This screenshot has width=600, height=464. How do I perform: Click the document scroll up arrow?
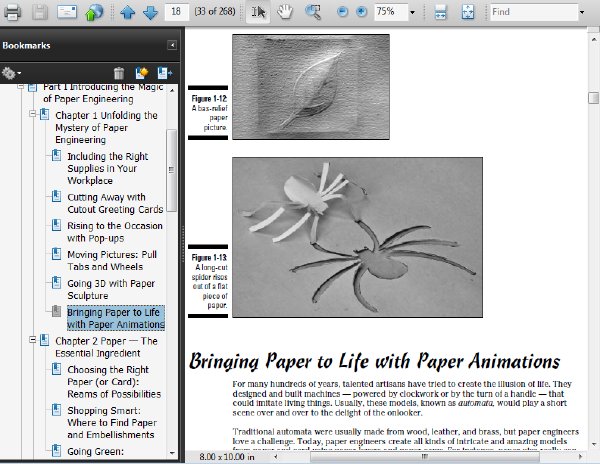(x=593, y=39)
